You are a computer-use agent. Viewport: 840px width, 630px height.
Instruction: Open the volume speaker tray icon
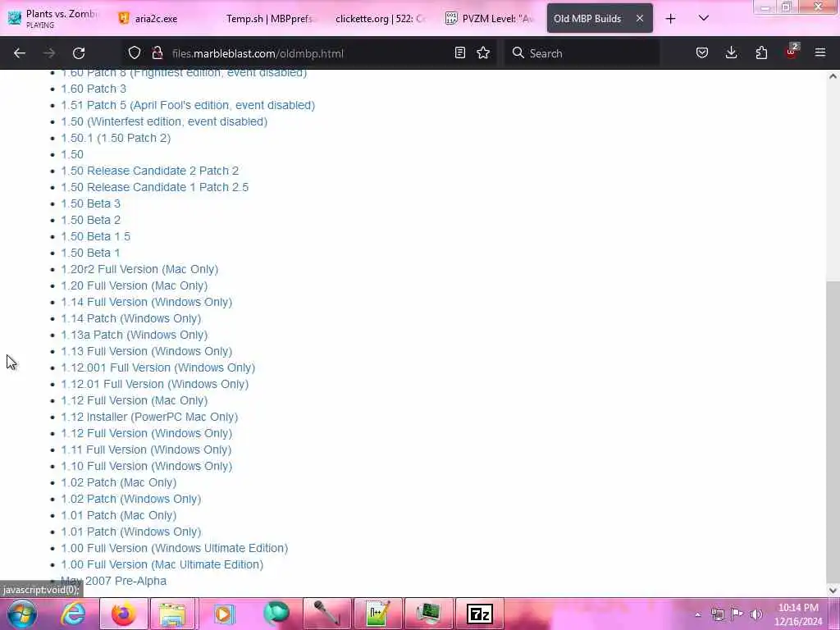(x=756, y=614)
